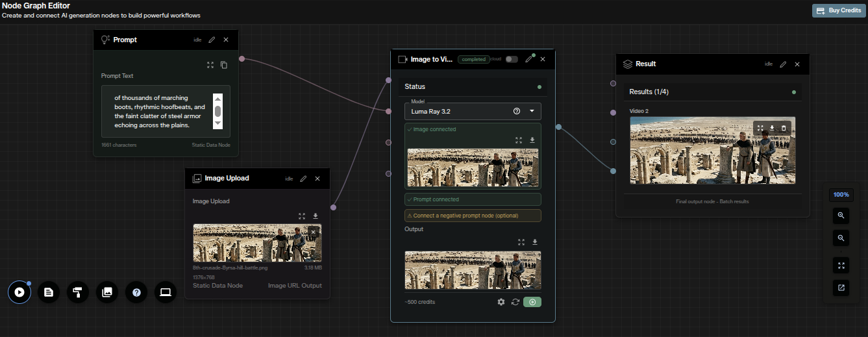Edit the Prompt node with pencil icon
The width and height of the screenshot is (868, 337).
click(212, 40)
